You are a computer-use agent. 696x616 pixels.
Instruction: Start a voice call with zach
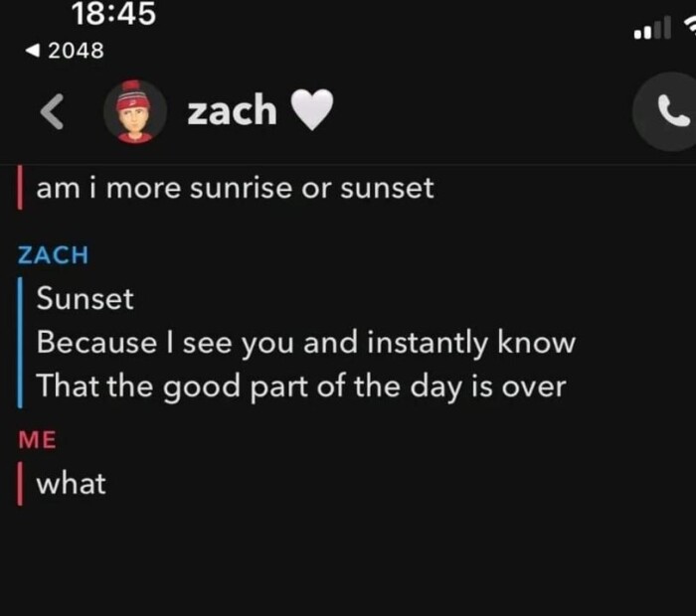point(668,114)
